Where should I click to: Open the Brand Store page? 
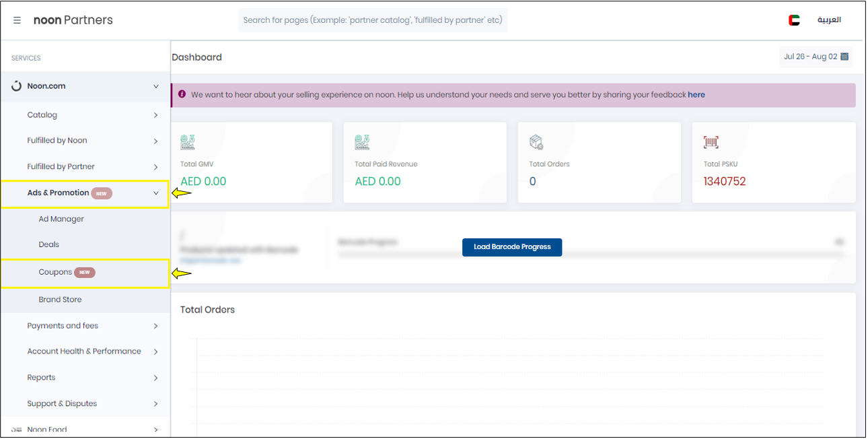tap(60, 300)
